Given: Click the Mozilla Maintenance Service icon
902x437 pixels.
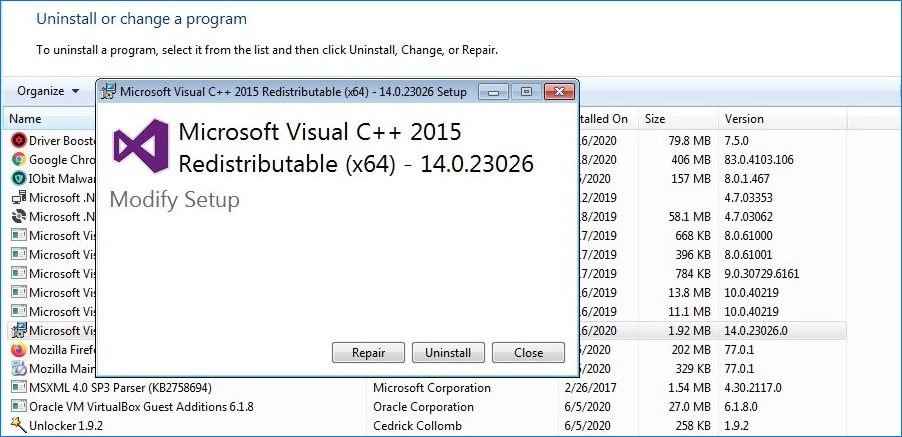Looking at the screenshot, I should 18,368.
